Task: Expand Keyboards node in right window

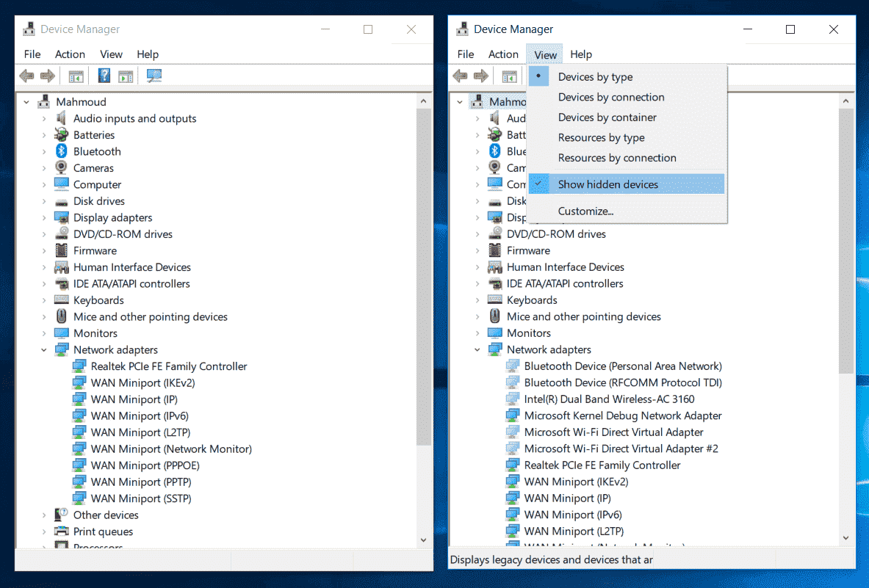Action: click(x=477, y=300)
